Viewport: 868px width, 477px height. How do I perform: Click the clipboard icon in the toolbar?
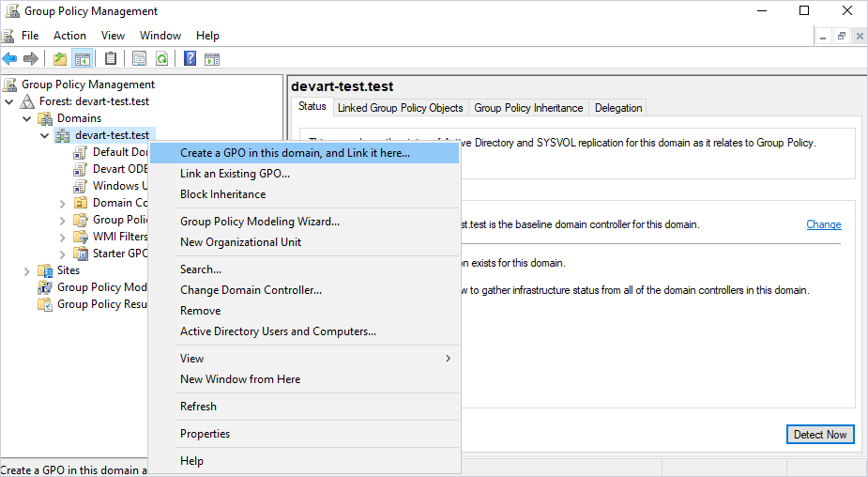111,59
